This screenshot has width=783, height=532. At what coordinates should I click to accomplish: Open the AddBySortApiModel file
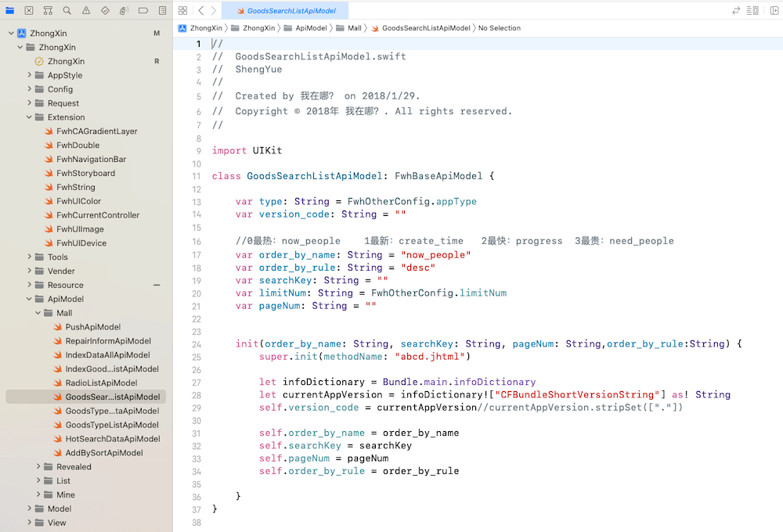click(104, 453)
